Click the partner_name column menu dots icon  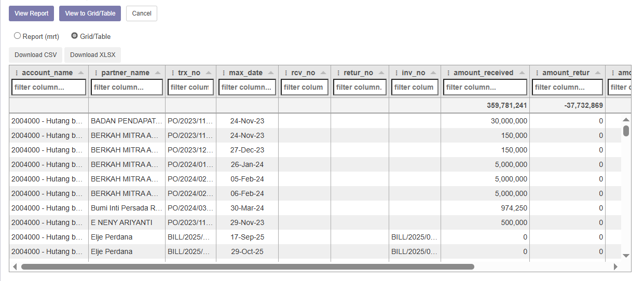96,73
